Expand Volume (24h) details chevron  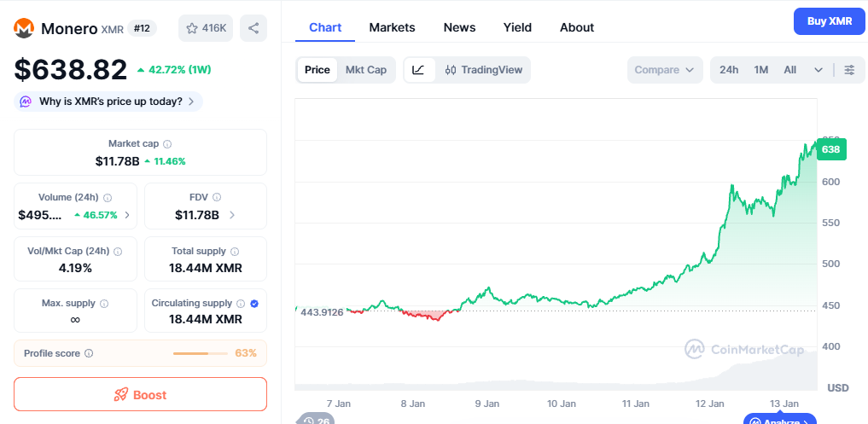(x=127, y=215)
